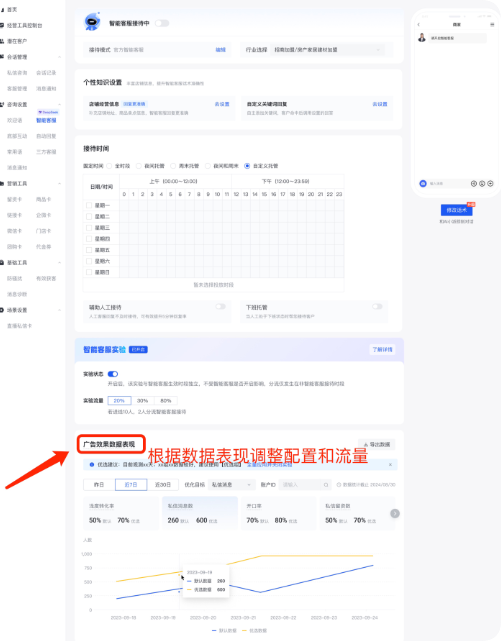The height and width of the screenshot is (641, 501).
Task: Click the agent avatar in chat preview
Action: [x=422, y=38]
